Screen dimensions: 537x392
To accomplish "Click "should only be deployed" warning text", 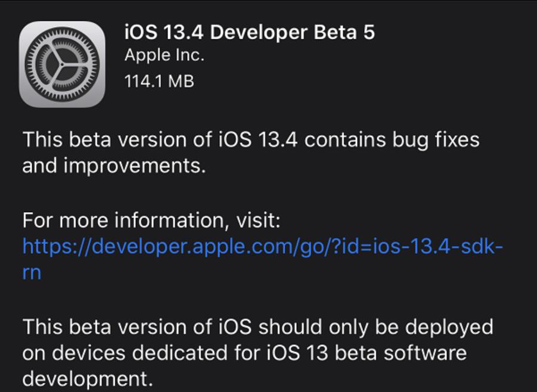I will [376, 327].
